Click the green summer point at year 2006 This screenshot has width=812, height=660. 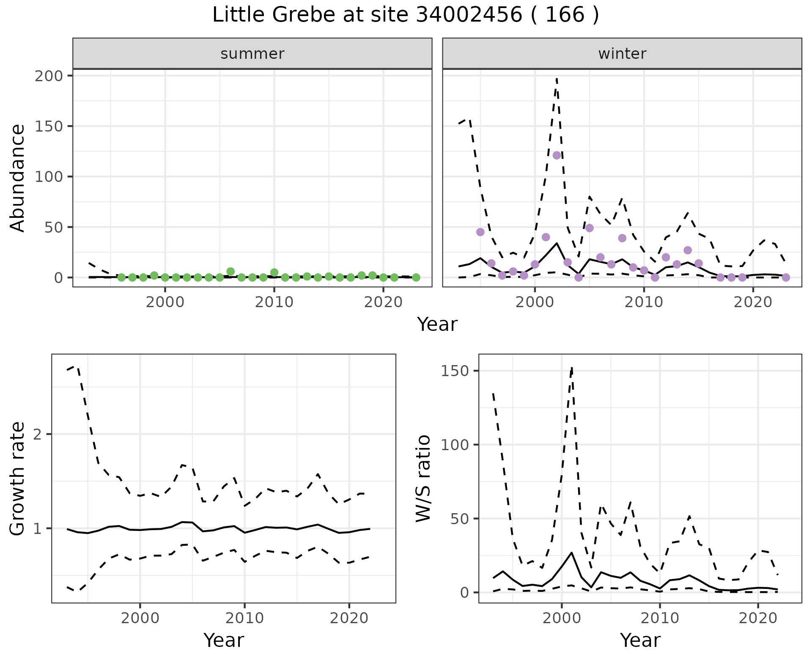coord(230,272)
